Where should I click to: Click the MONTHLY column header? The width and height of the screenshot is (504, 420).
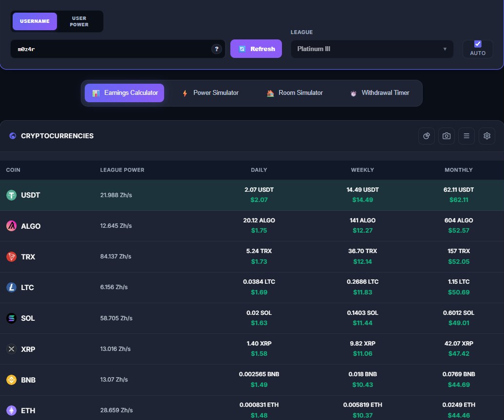[x=459, y=170]
